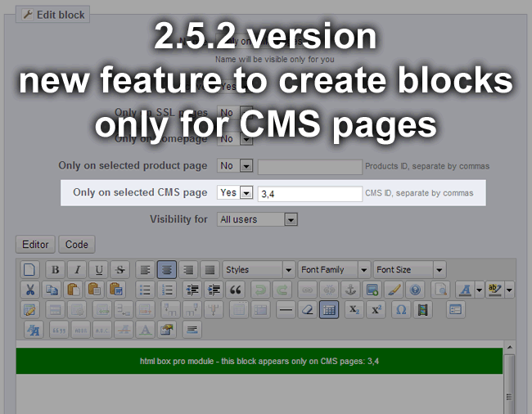Toggle Italic formatting

pyautogui.click(x=77, y=269)
